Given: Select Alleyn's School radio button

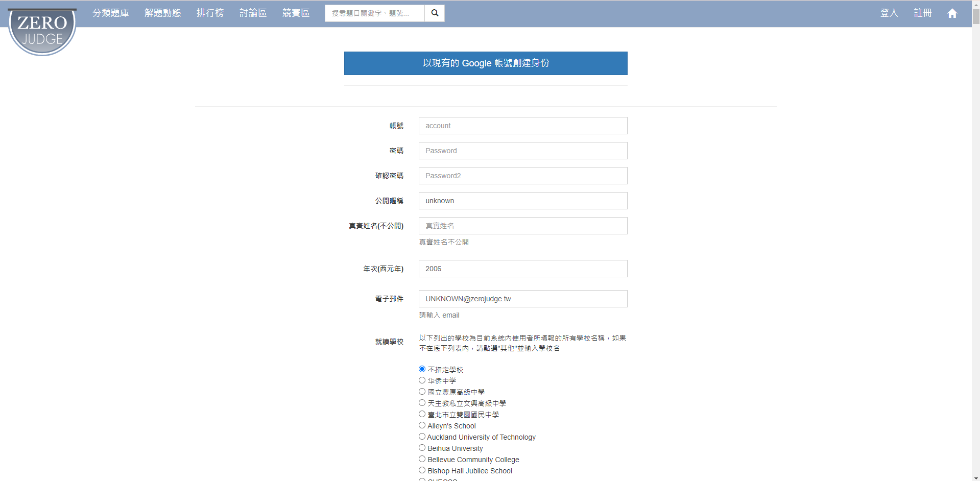Looking at the screenshot, I should pyautogui.click(x=422, y=425).
